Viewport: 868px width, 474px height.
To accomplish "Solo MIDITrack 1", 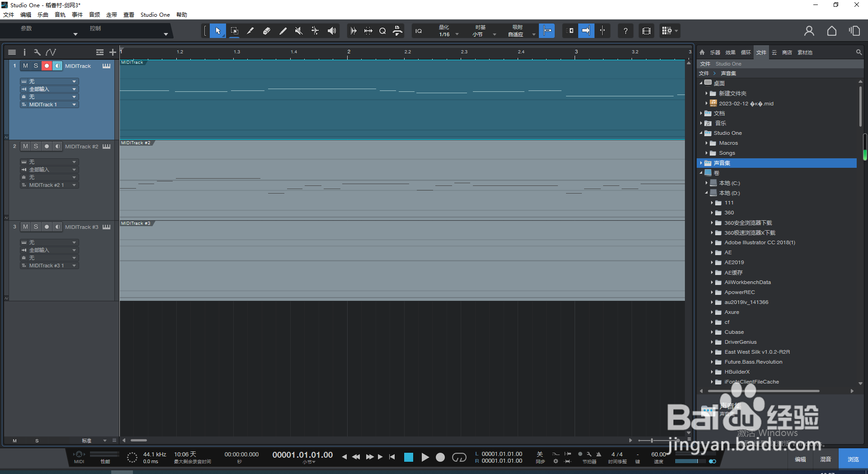I will (36, 66).
